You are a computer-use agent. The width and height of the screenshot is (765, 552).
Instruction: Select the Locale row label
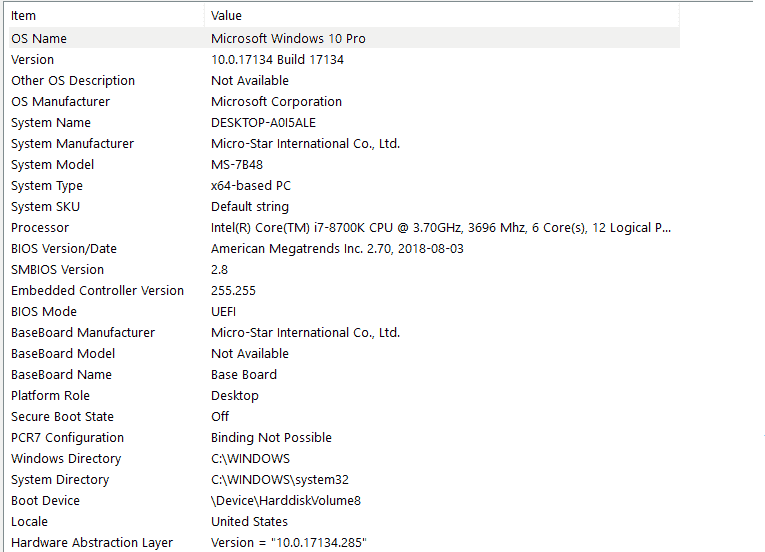[29, 521]
